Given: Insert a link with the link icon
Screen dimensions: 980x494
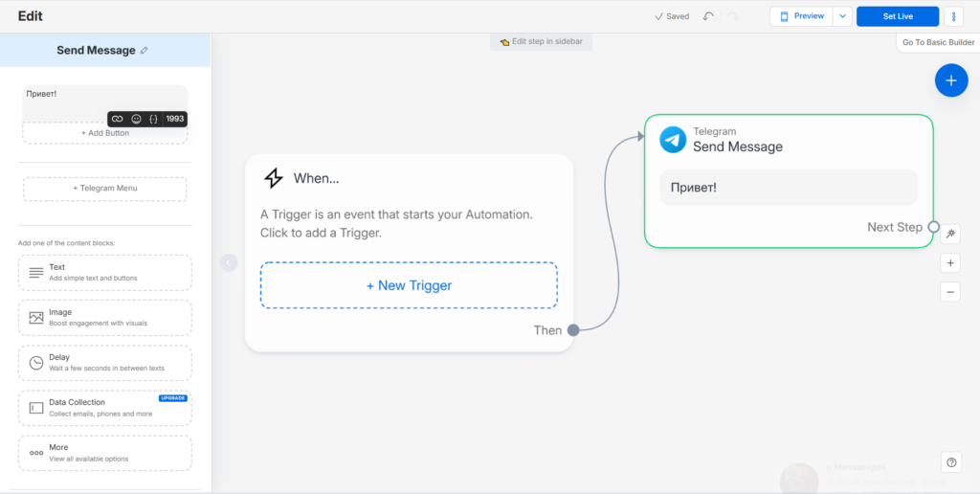Looking at the screenshot, I should tap(117, 119).
